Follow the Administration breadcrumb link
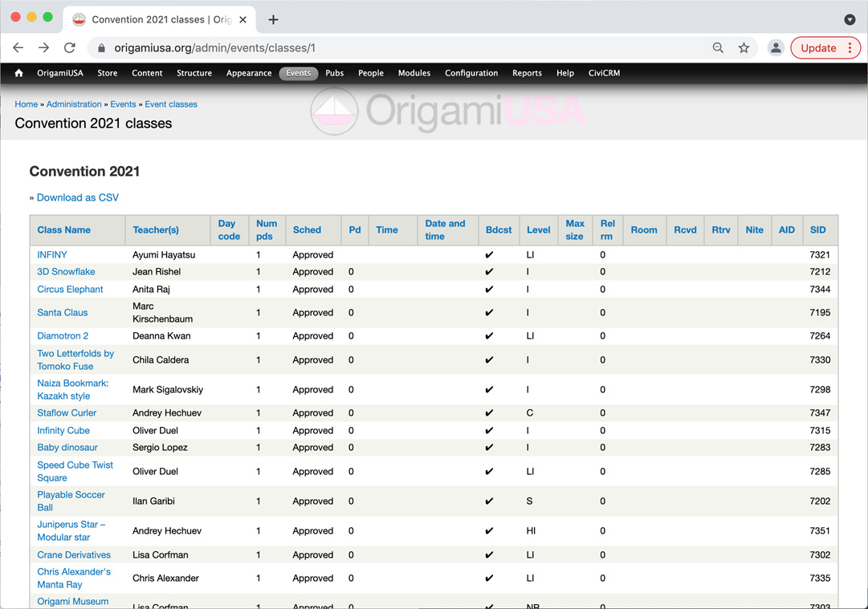Image resolution: width=868 pixels, height=609 pixels. point(74,104)
